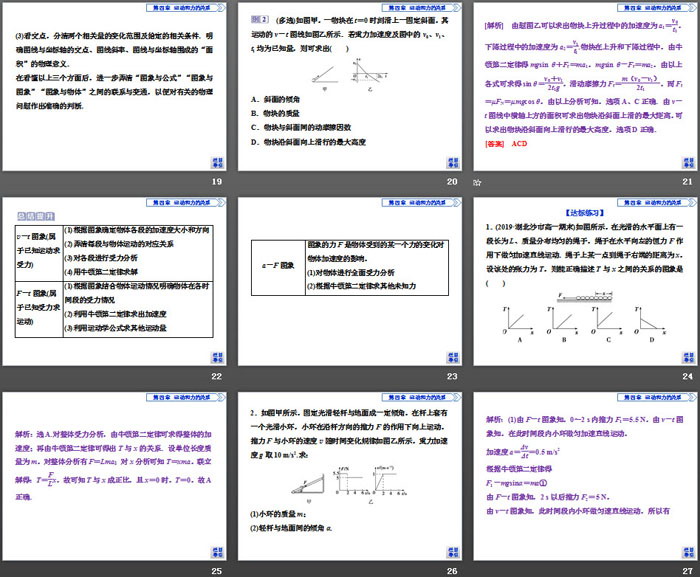Click the blue corner icon on slide 22
The width and height of the screenshot is (700, 577).
[x=217, y=357]
